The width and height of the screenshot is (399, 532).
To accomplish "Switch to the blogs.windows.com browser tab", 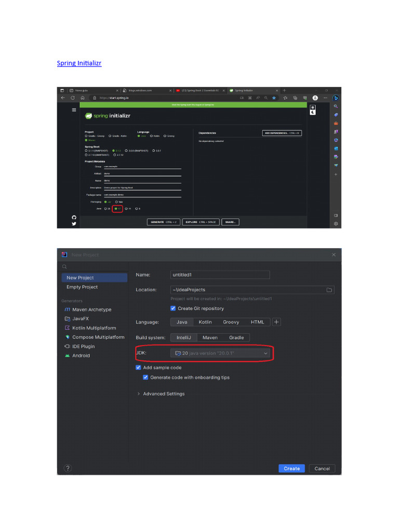I will click(147, 90).
